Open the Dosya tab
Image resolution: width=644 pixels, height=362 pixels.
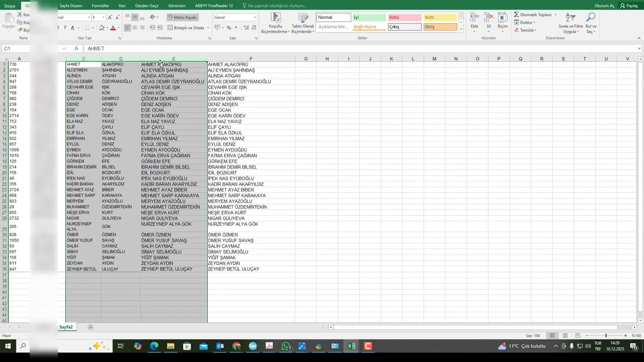[10, 6]
